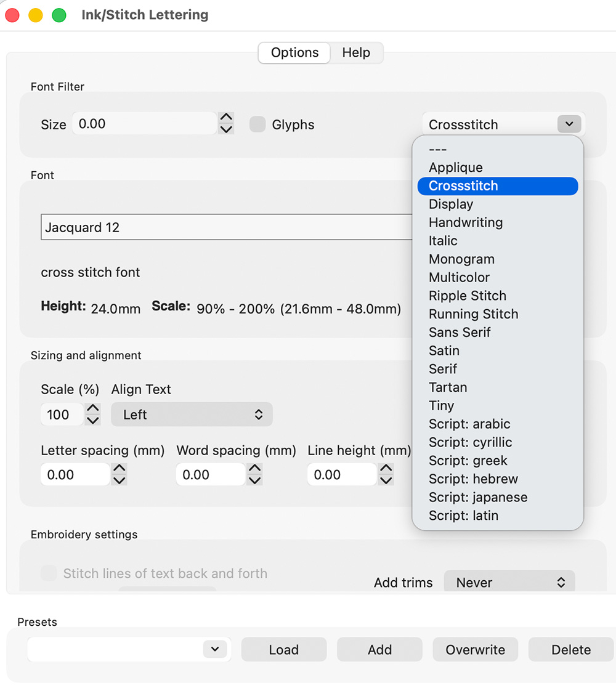Select Ripple Stitch font category
616x688 pixels.
pyautogui.click(x=498, y=296)
